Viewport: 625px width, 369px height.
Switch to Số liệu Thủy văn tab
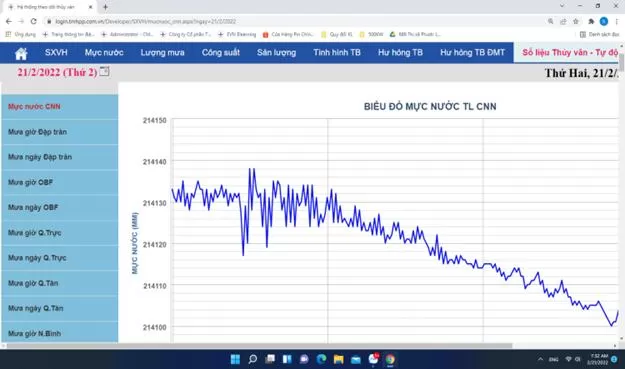[x=569, y=53]
